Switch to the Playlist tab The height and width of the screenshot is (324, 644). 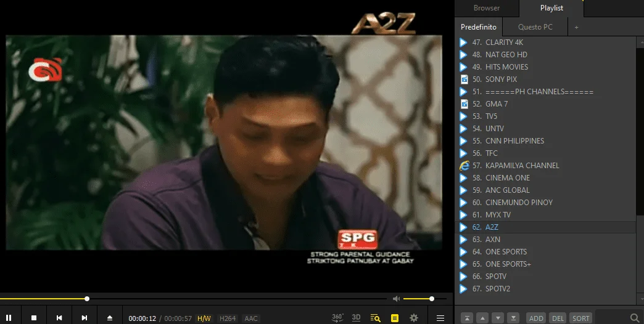pyautogui.click(x=551, y=8)
